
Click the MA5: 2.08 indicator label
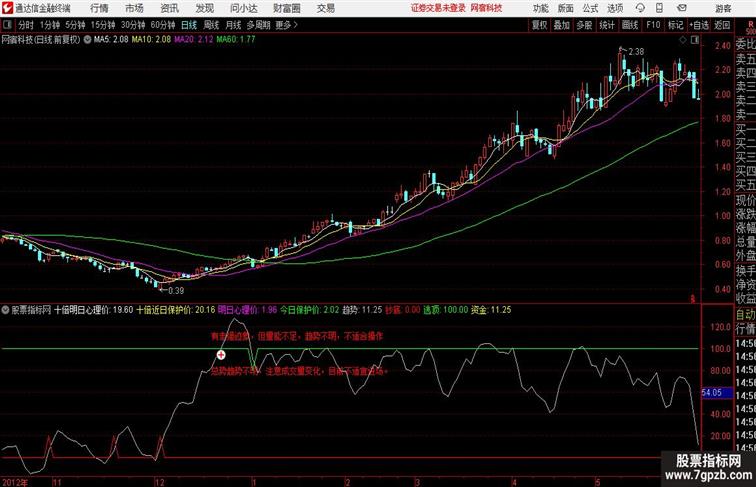tap(111, 40)
